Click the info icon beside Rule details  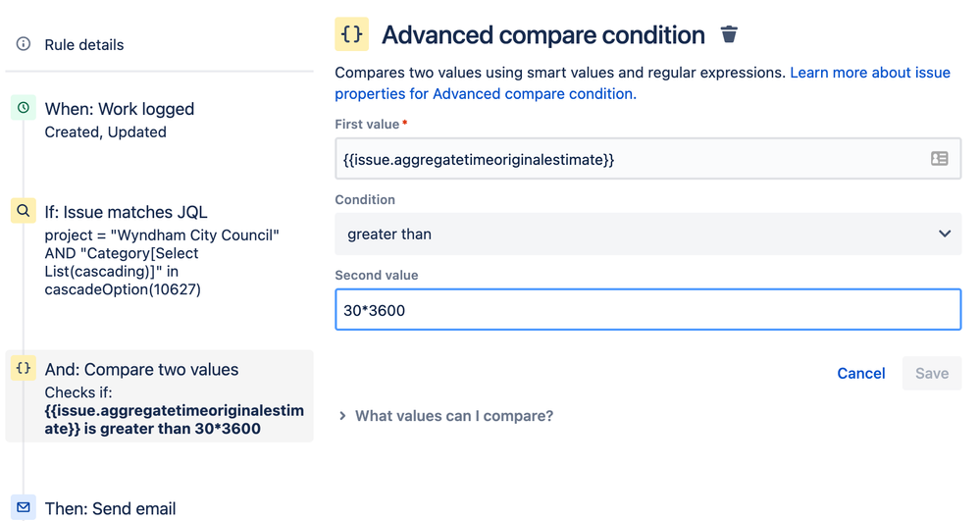[x=24, y=44]
